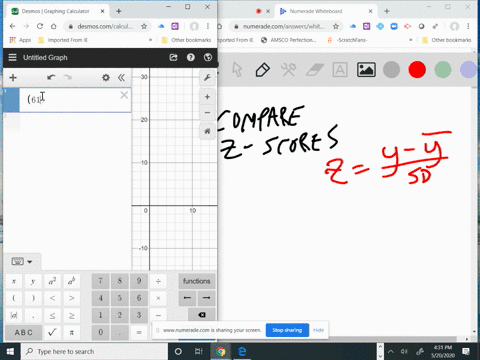Viewport: 480px width, 360px height.
Task: Delete expression one with X
Action: tap(124, 95)
